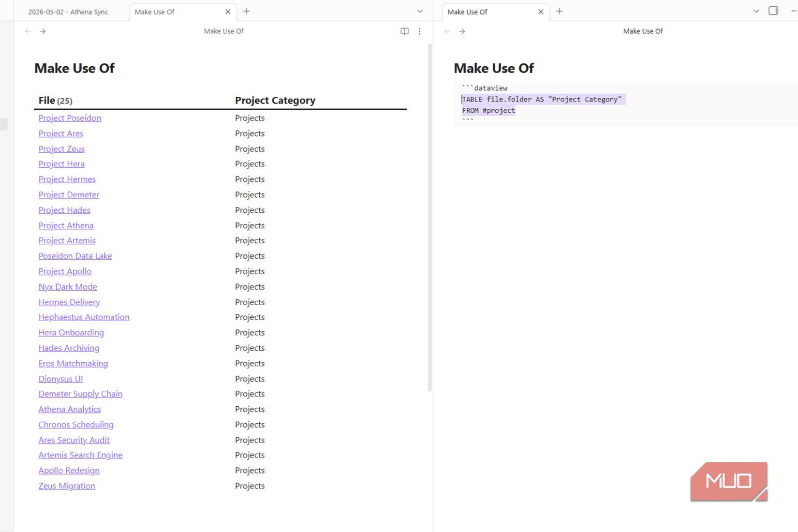Go back in the left pane navigation
This screenshot has height=532, width=798.
tap(28, 31)
